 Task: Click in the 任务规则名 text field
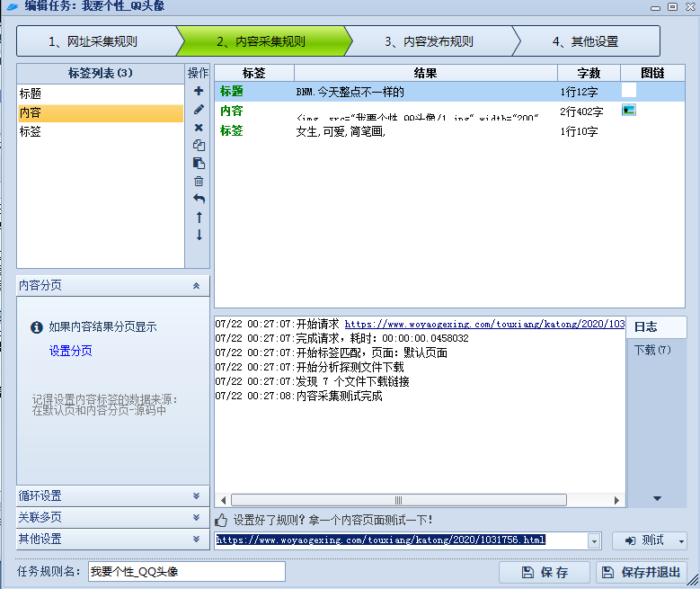point(186,572)
